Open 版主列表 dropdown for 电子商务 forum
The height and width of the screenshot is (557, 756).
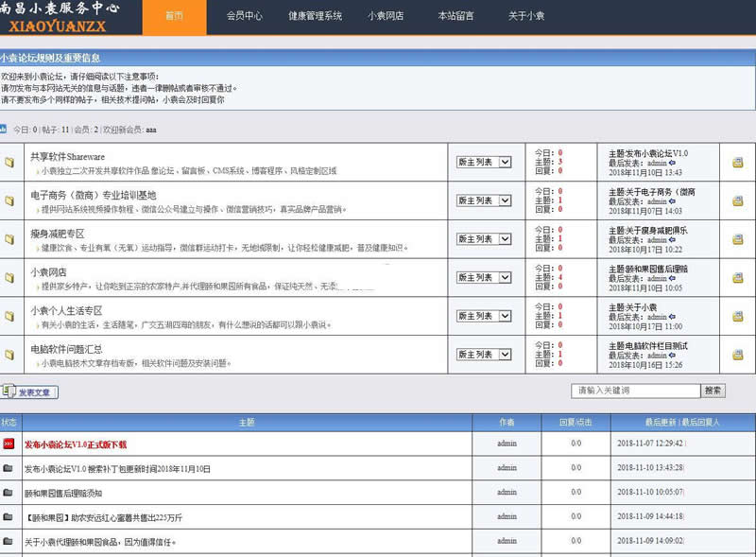tap(484, 200)
